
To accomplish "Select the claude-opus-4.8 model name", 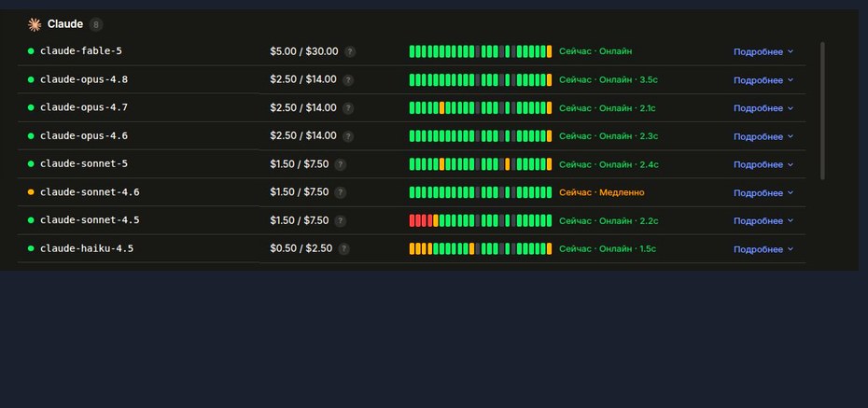I will [x=84, y=79].
